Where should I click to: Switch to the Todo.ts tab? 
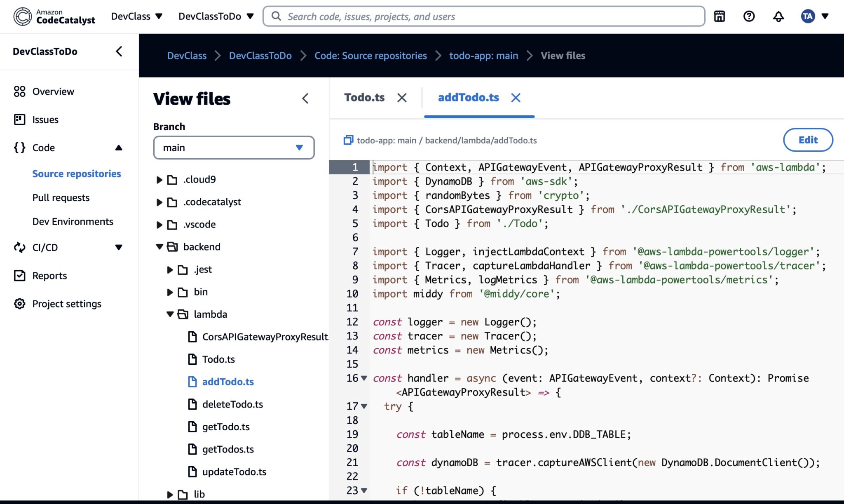point(364,98)
